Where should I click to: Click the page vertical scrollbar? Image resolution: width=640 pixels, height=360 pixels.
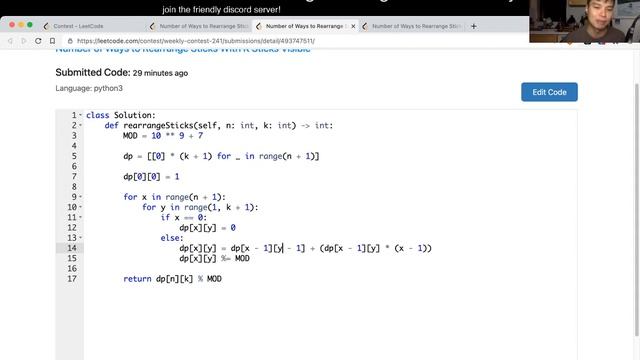[636, 210]
